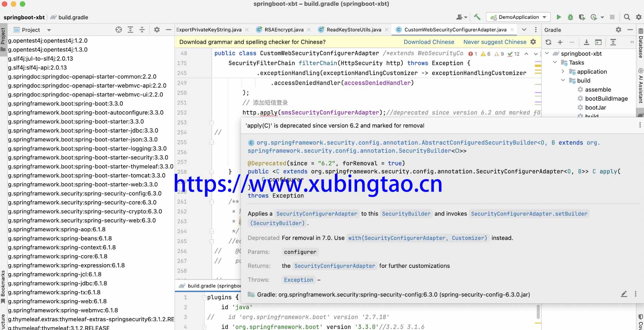This screenshot has width=644, height=330.
Task: Open Project panel options gear
Action: coord(157,30)
